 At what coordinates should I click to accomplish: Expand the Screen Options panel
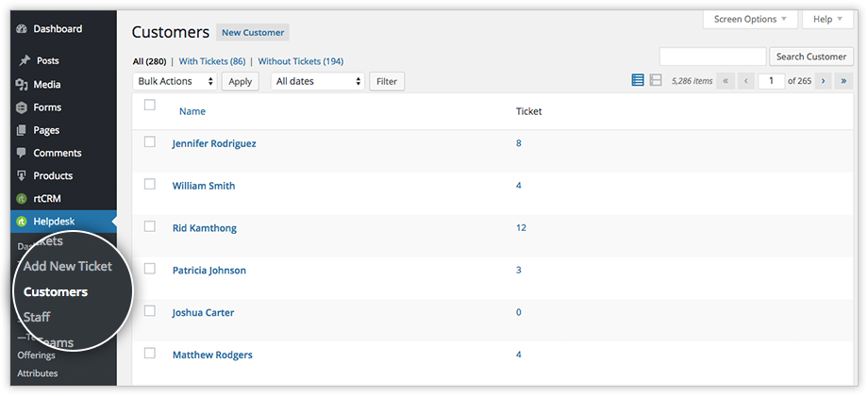750,19
